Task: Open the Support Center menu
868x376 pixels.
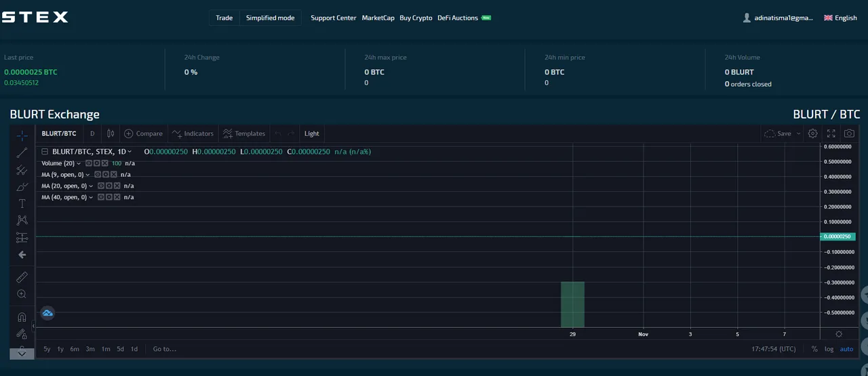Action: pos(333,18)
